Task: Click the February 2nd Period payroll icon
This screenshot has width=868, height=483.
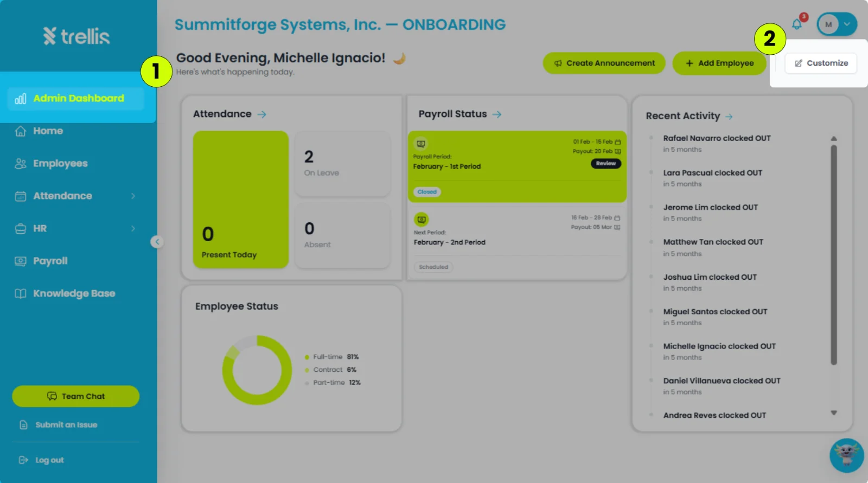Action: click(422, 220)
